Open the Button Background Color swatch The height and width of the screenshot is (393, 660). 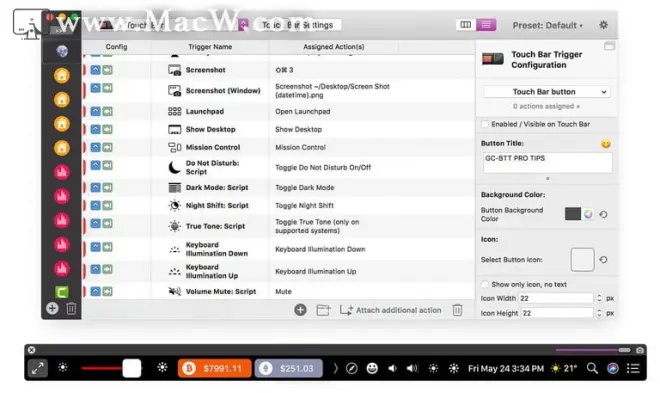tap(572, 214)
